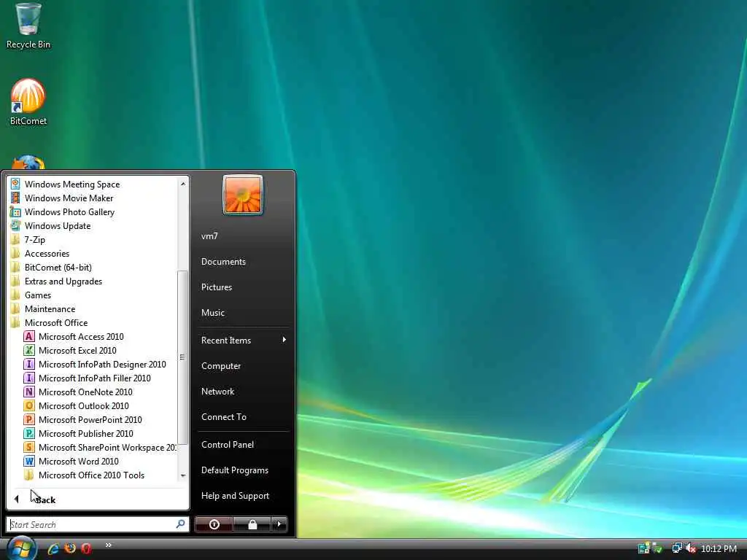Open the Recycle Bin desktop icon

28,26
